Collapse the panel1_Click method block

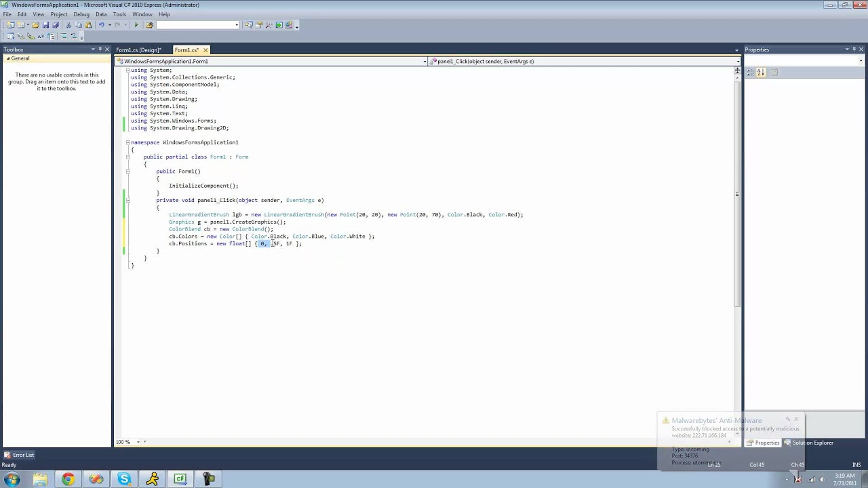(127, 200)
